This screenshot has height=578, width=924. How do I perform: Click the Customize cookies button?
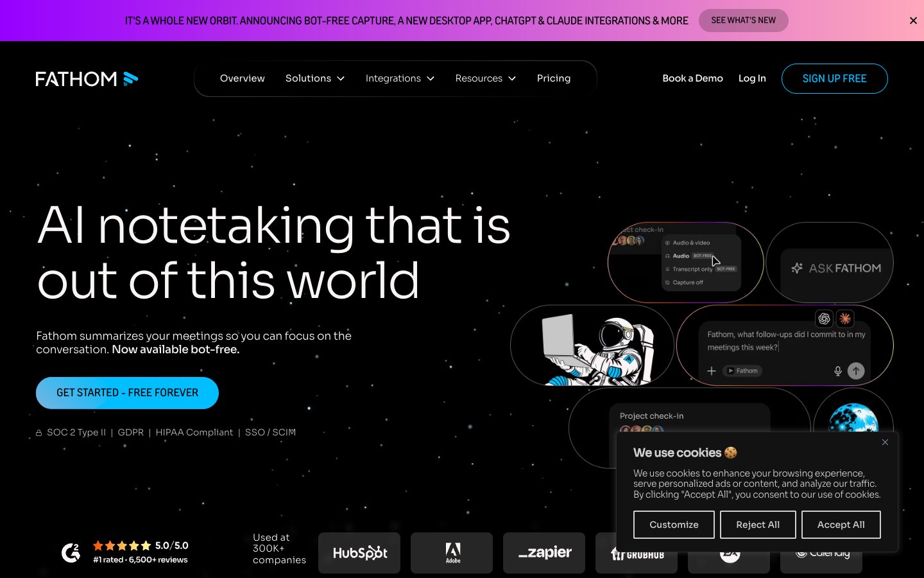(674, 525)
